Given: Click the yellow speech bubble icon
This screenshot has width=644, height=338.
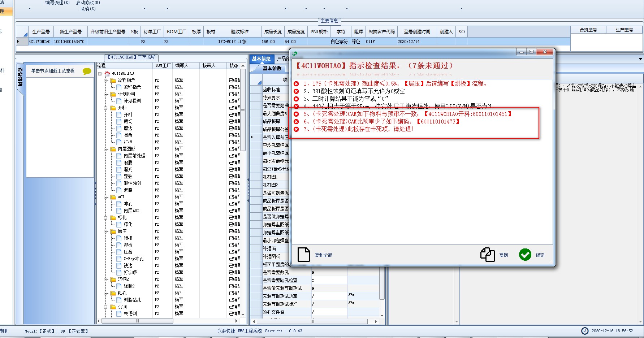Looking at the screenshot, I should click(x=87, y=71).
